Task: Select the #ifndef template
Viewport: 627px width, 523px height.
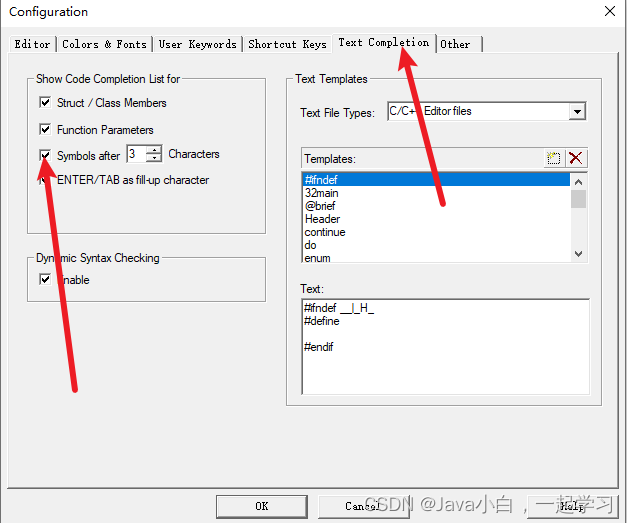Action: pyautogui.click(x=436, y=180)
